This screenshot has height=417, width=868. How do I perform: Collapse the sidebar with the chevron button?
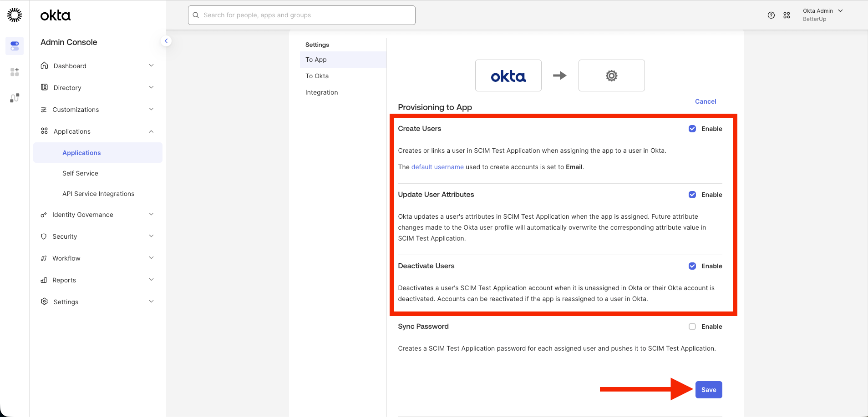coord(166,41)
